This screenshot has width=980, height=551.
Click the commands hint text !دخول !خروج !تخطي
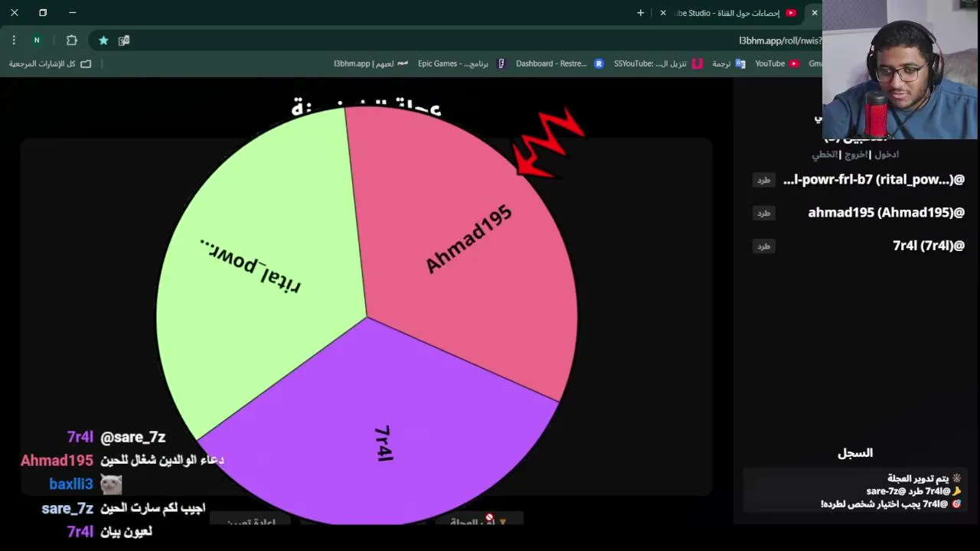coord(855,155)
